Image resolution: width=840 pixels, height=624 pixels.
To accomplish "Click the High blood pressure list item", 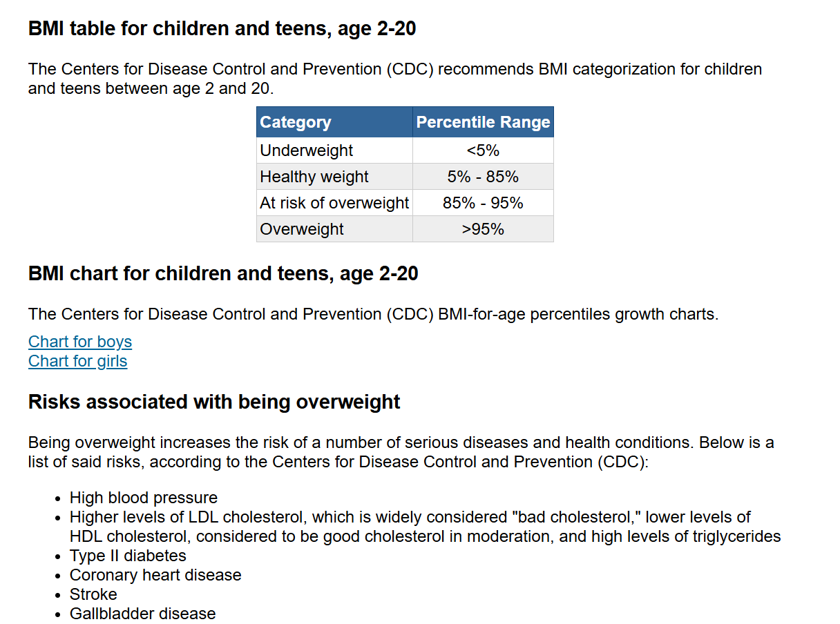I will [144, 498].
